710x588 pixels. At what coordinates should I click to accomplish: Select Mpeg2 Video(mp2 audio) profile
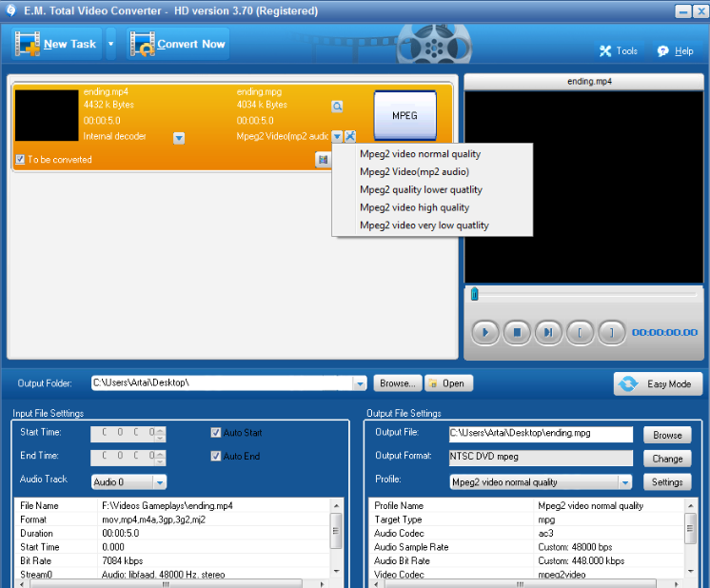[414, 171]
